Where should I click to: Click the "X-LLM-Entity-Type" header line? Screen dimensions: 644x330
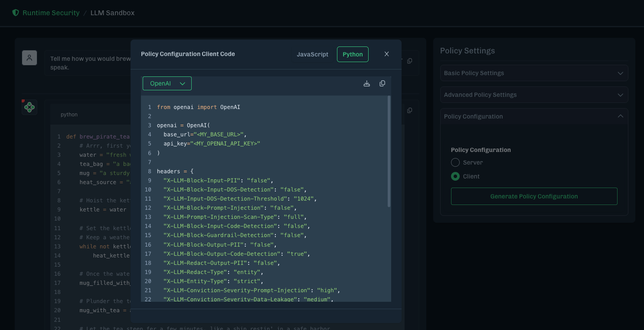pos(213,281)
